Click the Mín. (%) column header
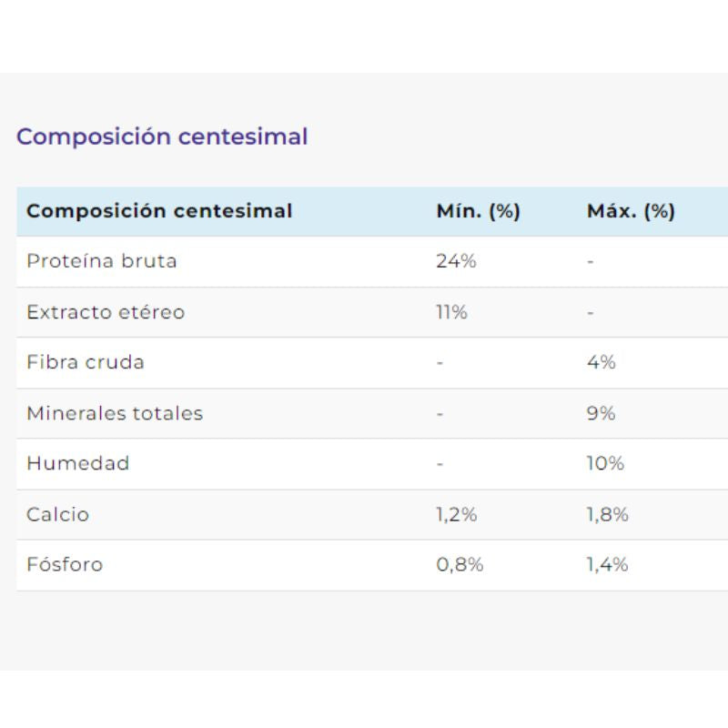This screenshot has width=728, height=728. tap(479, 211)
